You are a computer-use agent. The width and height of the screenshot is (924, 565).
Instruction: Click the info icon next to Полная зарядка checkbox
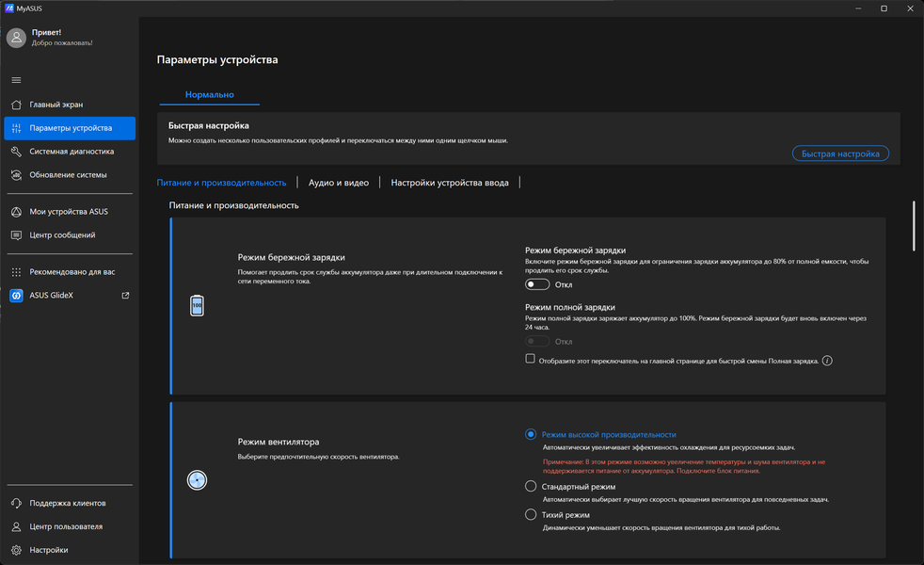click(x=827, y=361)
